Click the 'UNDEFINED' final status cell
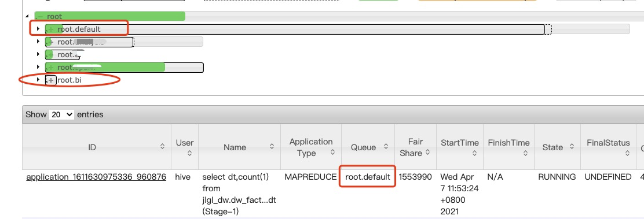This screenshot has width=644, height=219. [608, 177]
